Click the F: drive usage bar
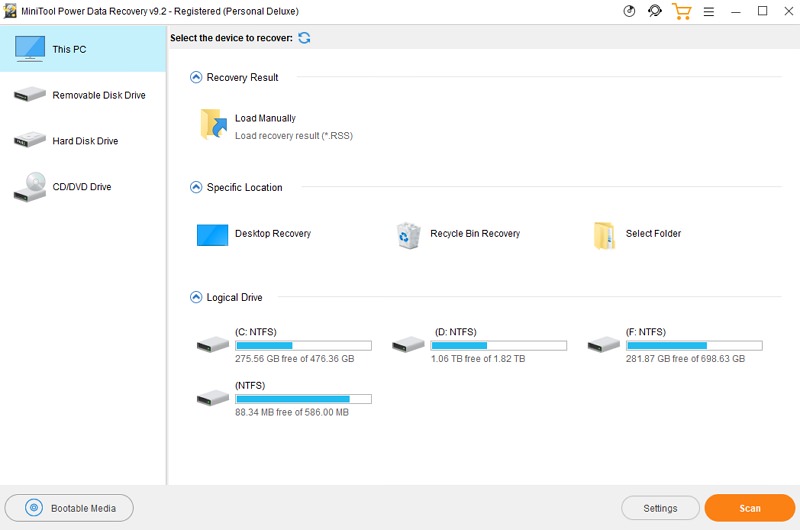The image size is (800, 530). tap(694, 345)
